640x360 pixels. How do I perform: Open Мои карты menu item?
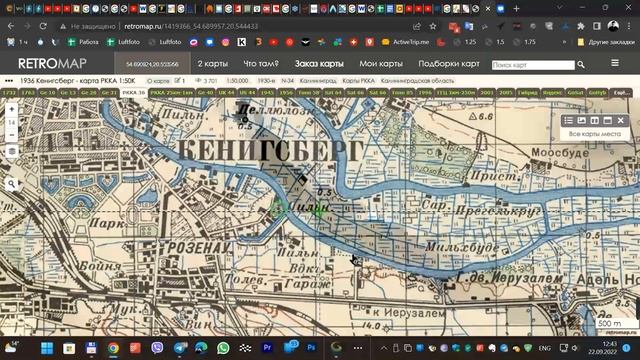[x=381, y=64]
